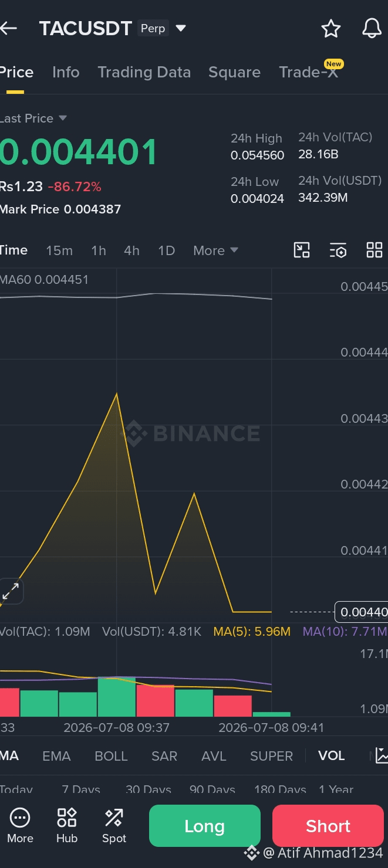Select the 4h chart interval

(131, 250)
